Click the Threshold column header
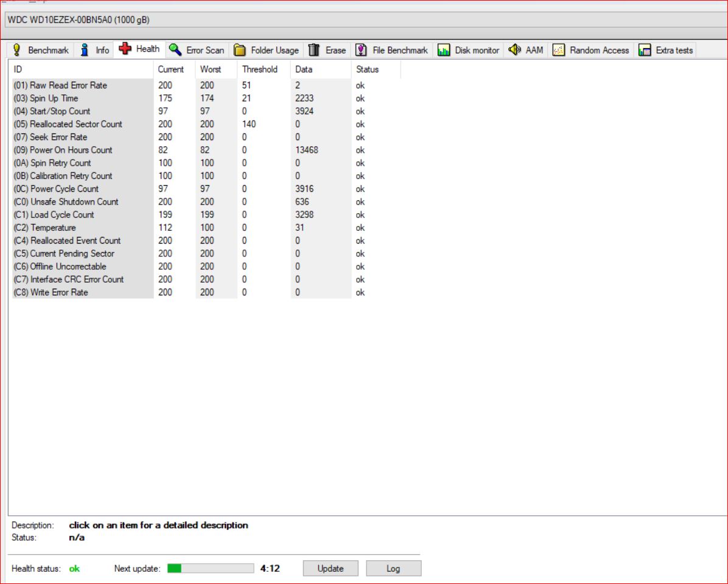This screenshot has height=584, width=728. click(x=260, y=69)
